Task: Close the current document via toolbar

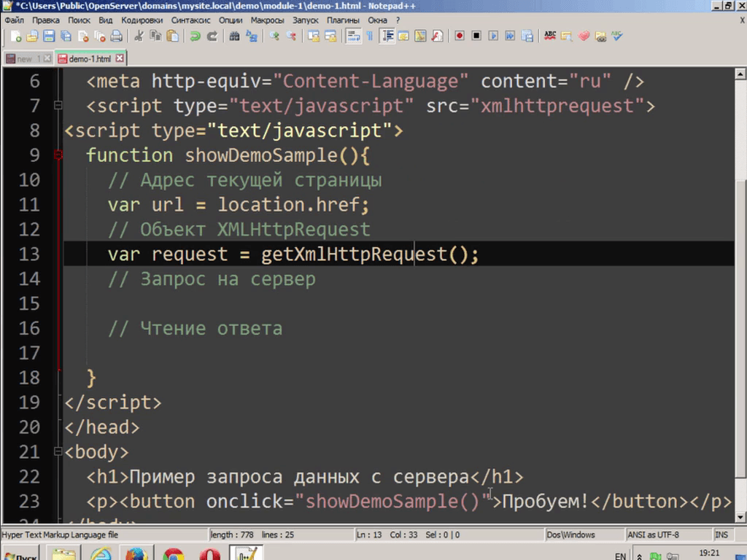Action: coord(83,36)
